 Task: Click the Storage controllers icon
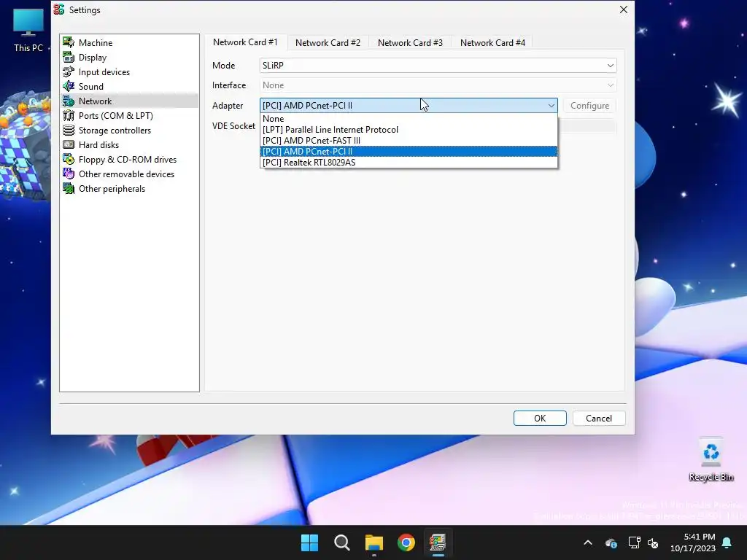[x=69, y=130]
